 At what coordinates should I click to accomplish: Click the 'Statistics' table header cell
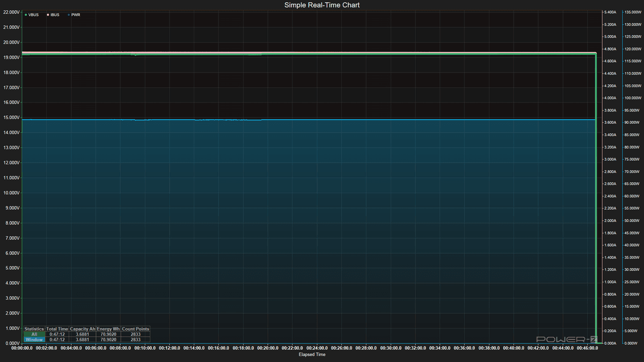pyautogui.click(x=34, y=329)
